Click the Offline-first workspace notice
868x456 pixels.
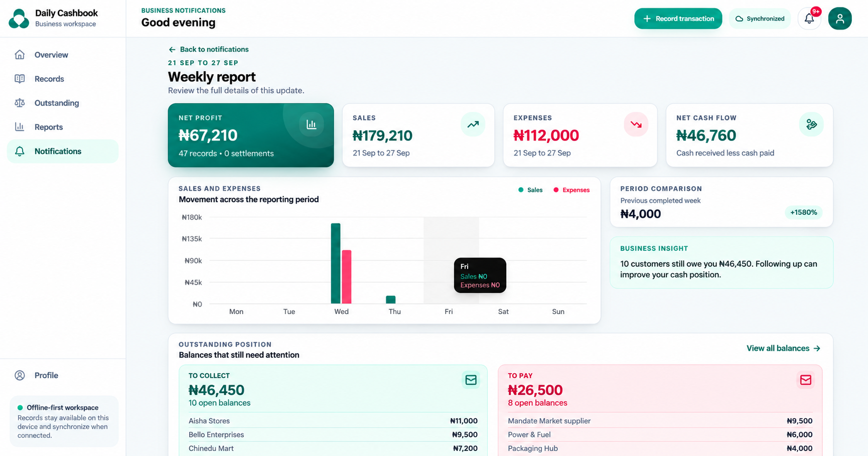click(64, 421)
